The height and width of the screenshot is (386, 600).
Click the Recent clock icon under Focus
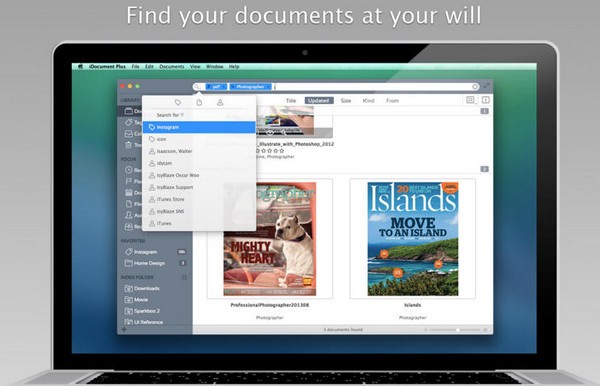pyautogui.click(x=129, y=169)
